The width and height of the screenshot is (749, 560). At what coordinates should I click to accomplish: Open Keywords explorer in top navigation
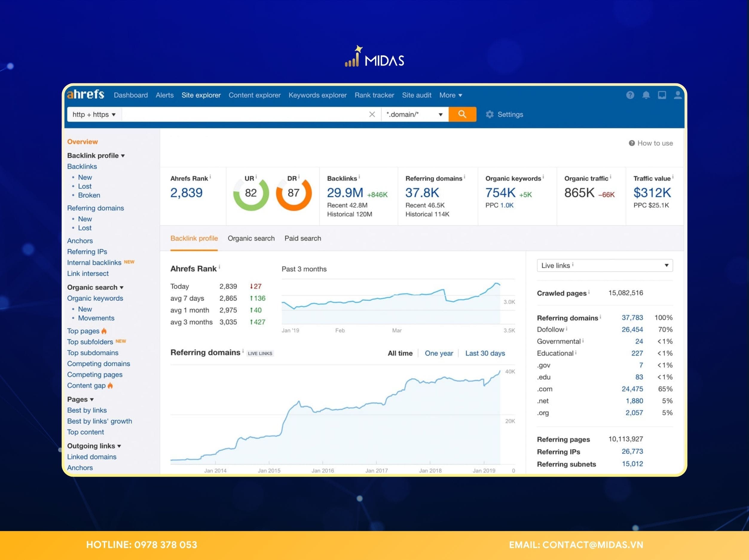coord(318,95)
